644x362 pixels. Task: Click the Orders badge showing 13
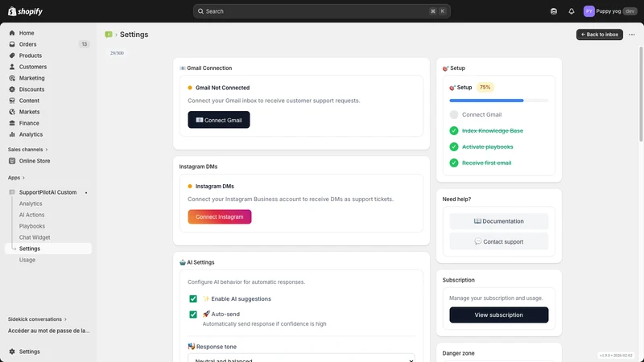pyautogui.click(x=85, y=44)
